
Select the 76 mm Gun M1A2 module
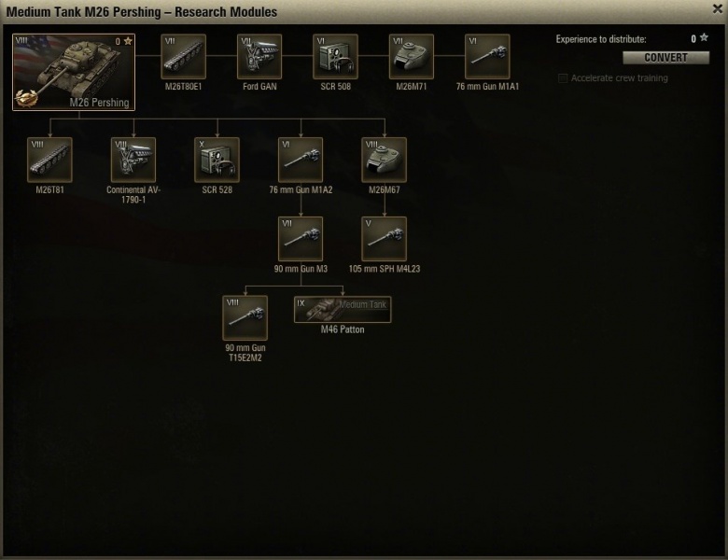[x=301, y=160]
